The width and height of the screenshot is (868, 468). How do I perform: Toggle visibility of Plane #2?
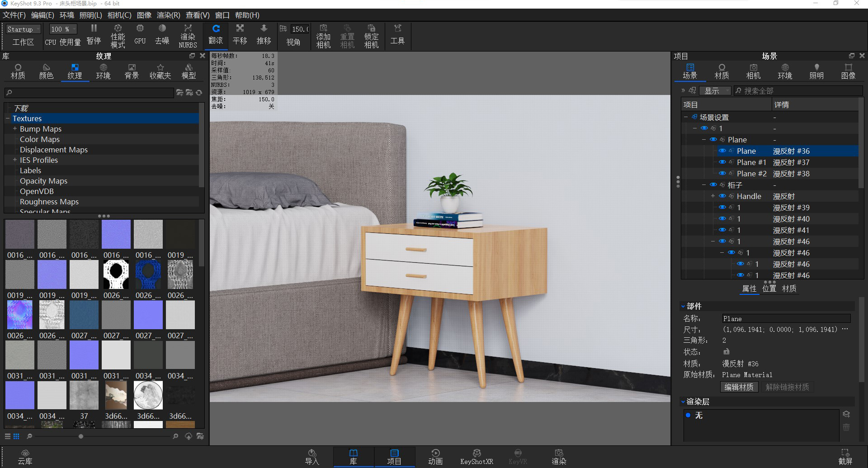722,174
